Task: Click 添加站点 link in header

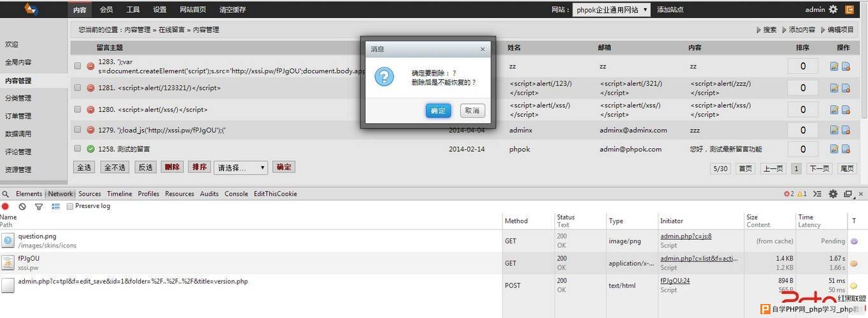Action: [x=671, y=10]
